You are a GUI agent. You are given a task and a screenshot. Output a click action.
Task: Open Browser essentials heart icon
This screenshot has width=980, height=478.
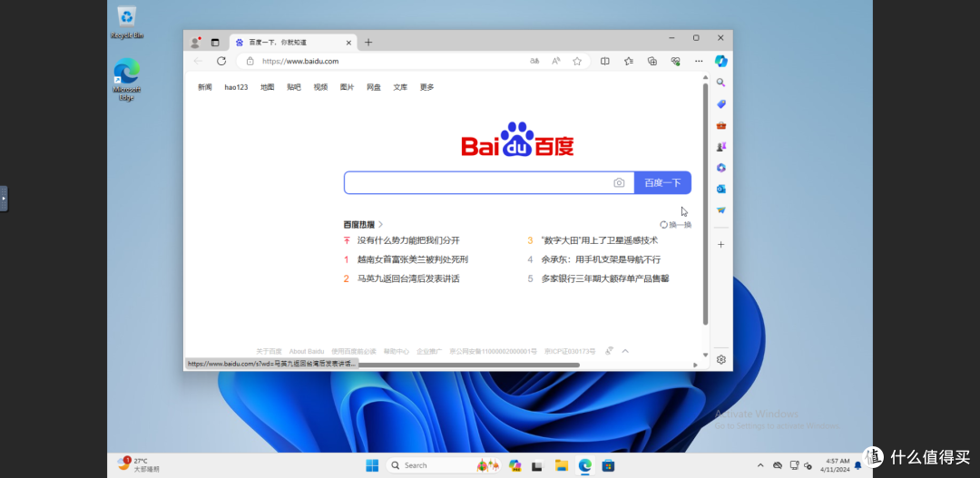(675, 62)
